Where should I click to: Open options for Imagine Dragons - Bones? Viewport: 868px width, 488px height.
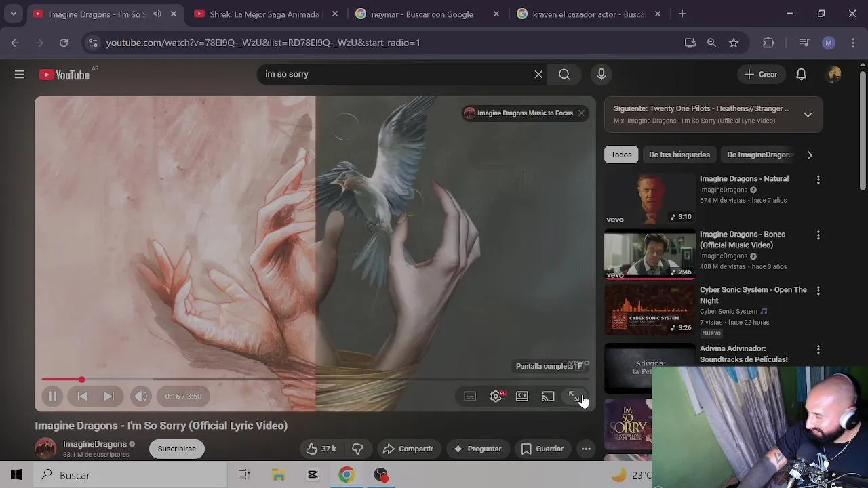[x=818, y=235]
